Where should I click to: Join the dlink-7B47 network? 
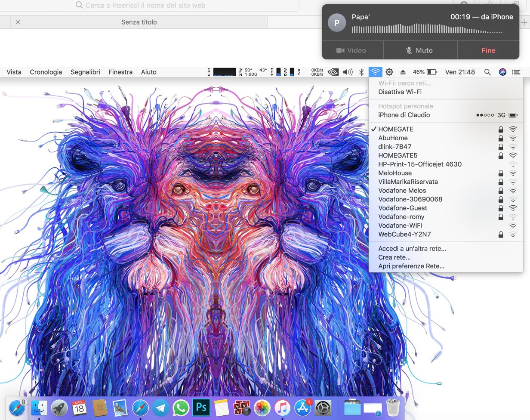446,147
